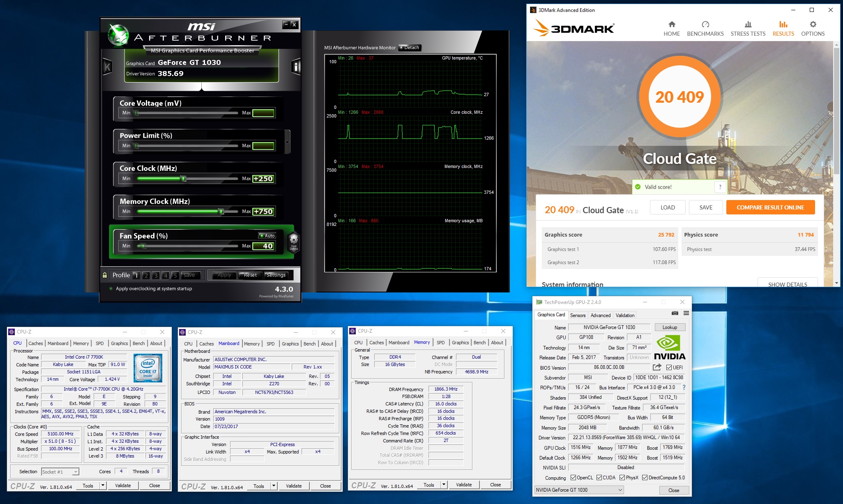This screenshot has height=504, width=843.
Task: Open 3DMark Options gear
Action: tap(813, 29)
